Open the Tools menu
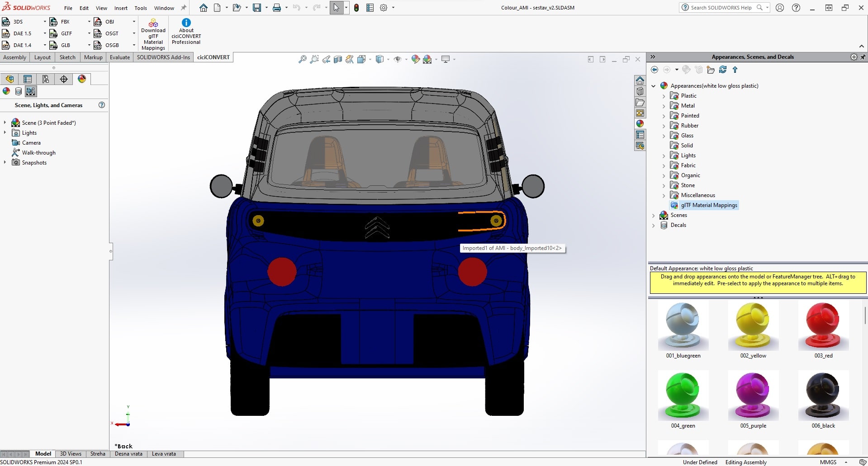The height and width of the screenshot is (466, 868). click(141, 8)
